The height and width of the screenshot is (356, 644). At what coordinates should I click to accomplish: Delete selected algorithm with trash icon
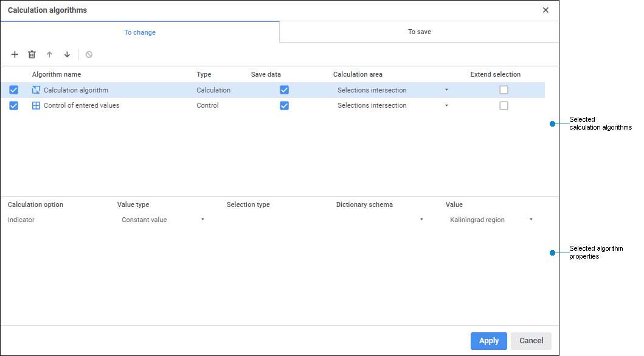(32, 54)
